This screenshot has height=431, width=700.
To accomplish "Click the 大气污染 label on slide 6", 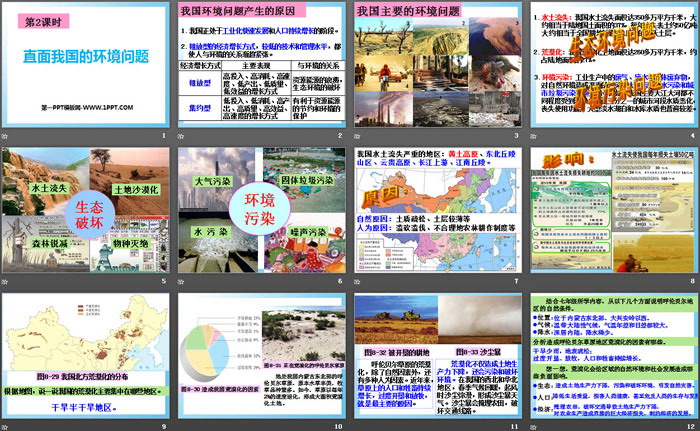I will pyautogui.click(x=213, y=181).
